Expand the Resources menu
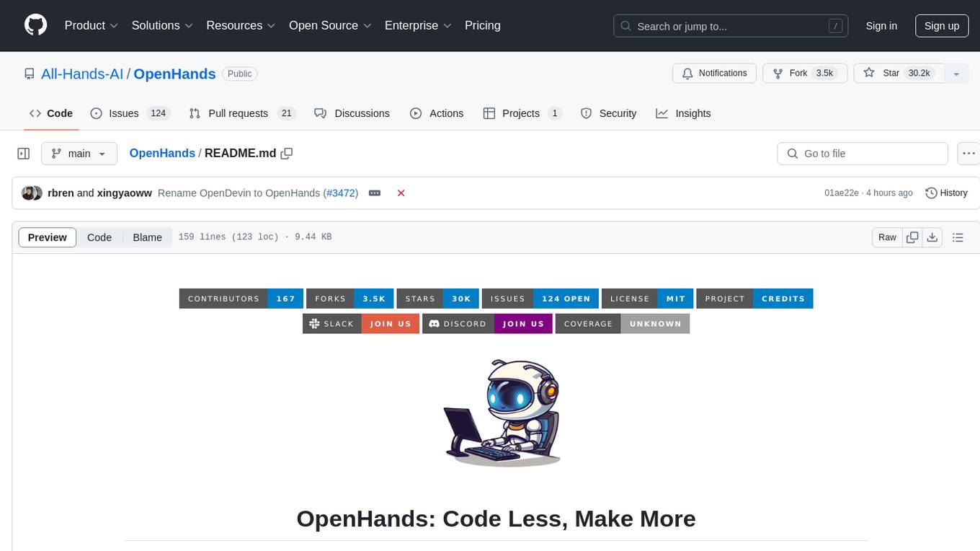Viewport: 980px width, 551px height. coord(241,25)
